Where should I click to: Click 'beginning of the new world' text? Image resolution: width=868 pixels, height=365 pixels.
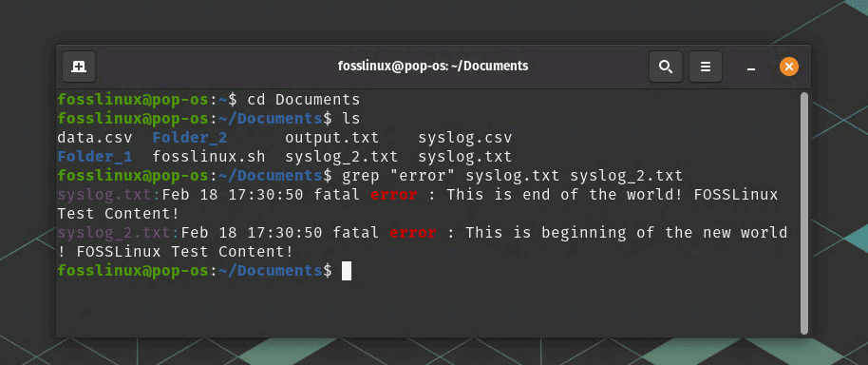coord(664,233)
